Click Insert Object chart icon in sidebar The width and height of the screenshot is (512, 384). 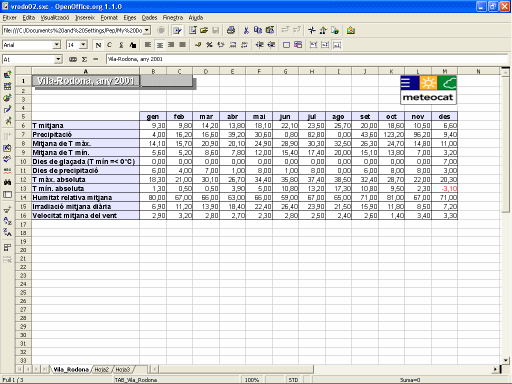[x=7, y=98]
